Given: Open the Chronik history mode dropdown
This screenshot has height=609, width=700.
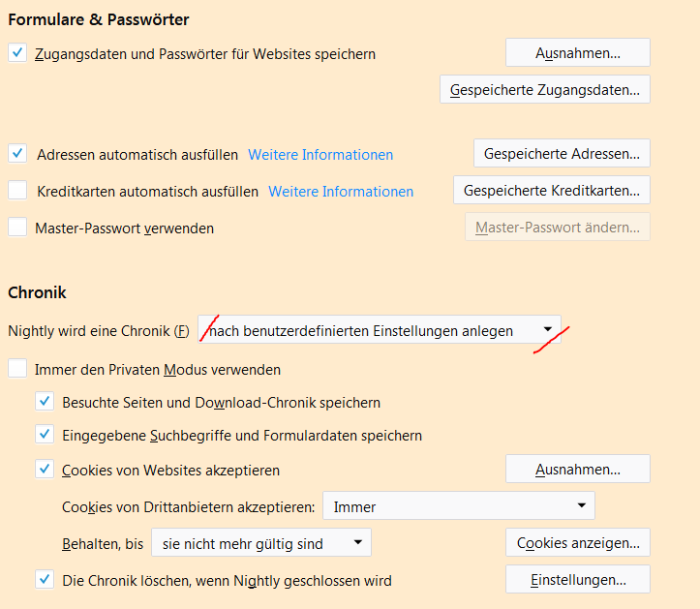Looking at the screenshot, I should tap(380, 330).
